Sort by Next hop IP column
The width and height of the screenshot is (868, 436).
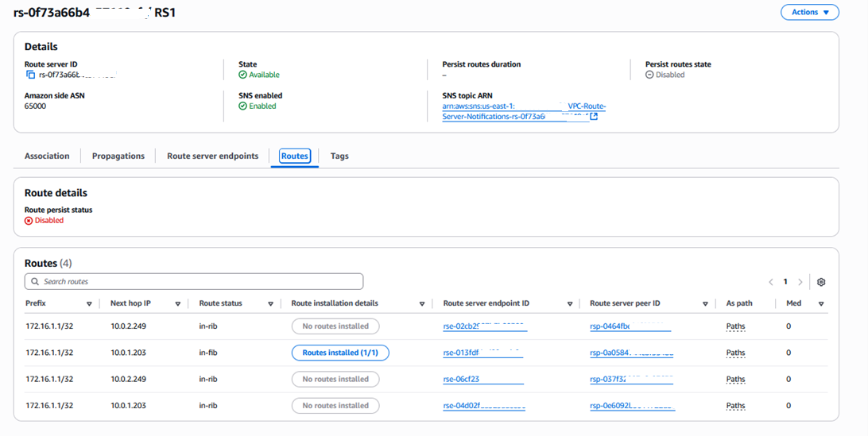coord(178,303)
